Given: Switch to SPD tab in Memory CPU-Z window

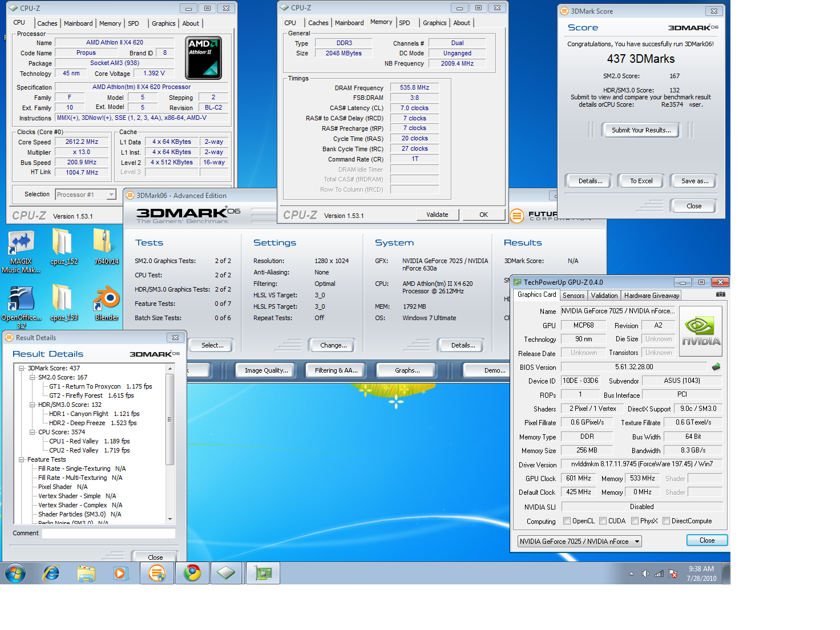Looking at the screenshot, I should pos(405,23).
